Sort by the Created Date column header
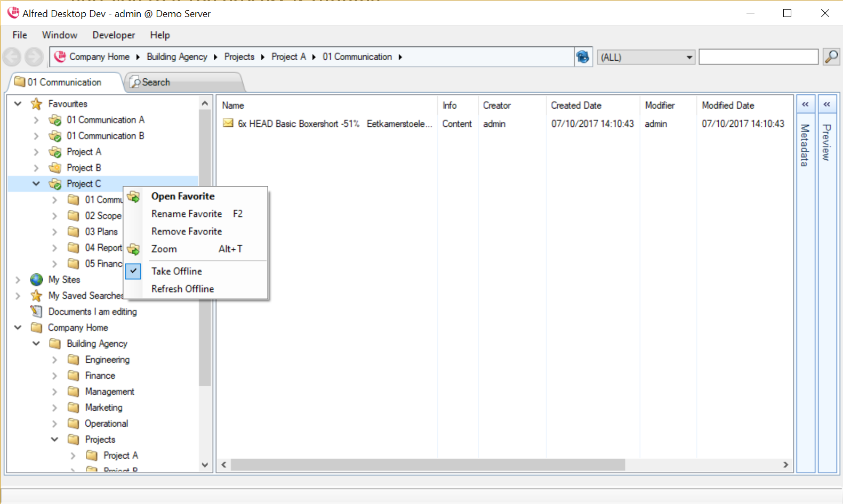 (576, 105)
